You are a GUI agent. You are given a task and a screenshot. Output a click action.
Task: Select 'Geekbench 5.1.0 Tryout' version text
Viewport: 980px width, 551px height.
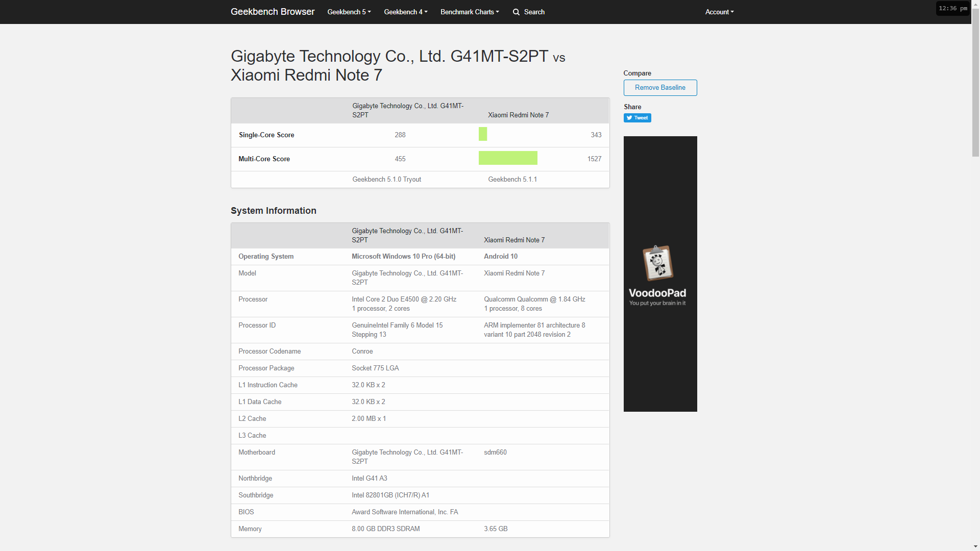386,180
